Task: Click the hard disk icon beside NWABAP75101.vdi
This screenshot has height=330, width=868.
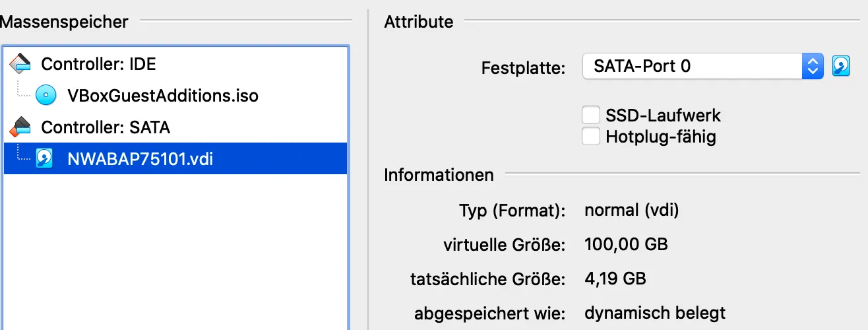Action: (45, 158)
